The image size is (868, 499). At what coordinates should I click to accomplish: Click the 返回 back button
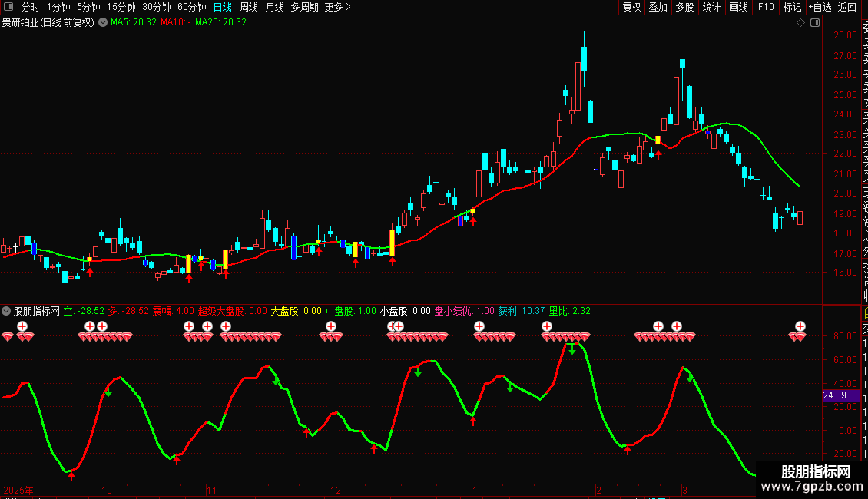847,7
